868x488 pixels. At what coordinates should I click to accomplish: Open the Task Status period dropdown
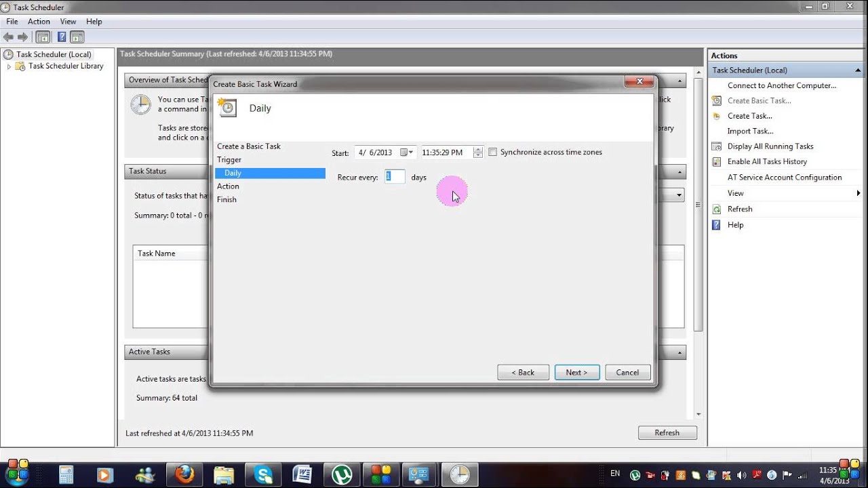[x=679, y=195]
